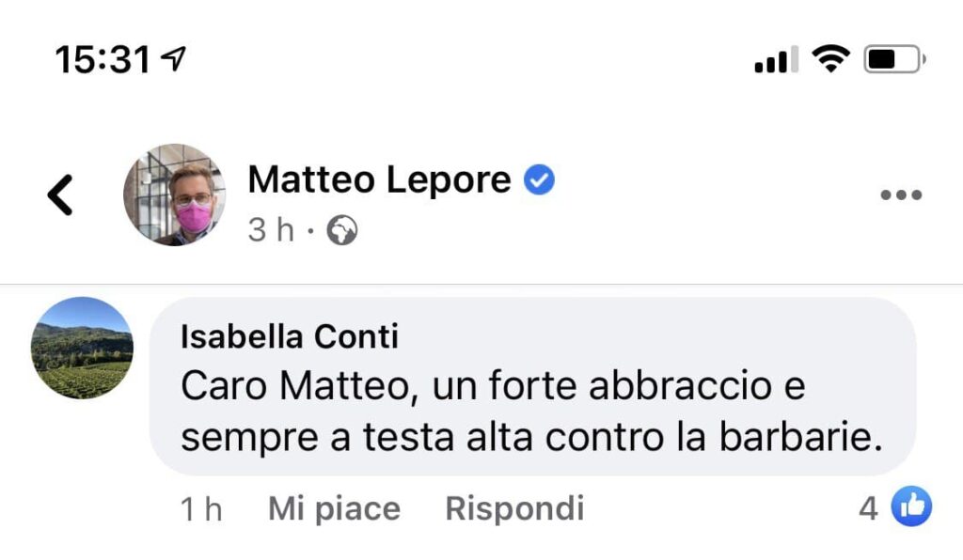Tap the battery indicator icon
This screenshot has width=963, height=560.
click(x=894, y=61)
